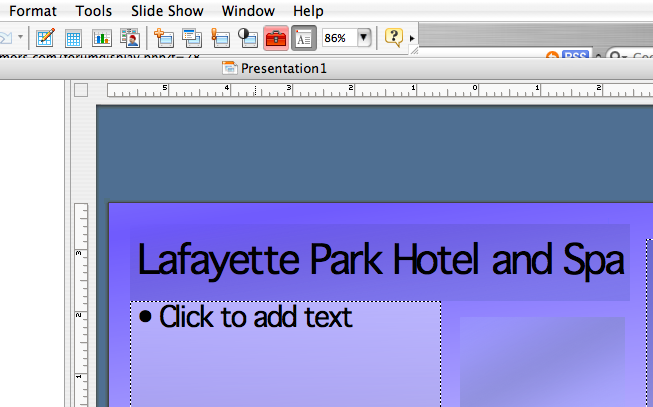Add a New Slide with the plus icon
Viewport: 653px width, 407px height.
click(164, 38)
